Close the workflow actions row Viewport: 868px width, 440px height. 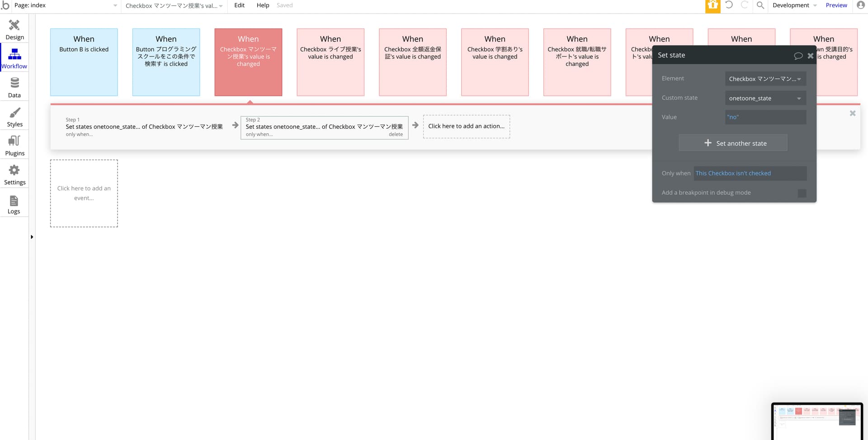[x=853, y=114]
